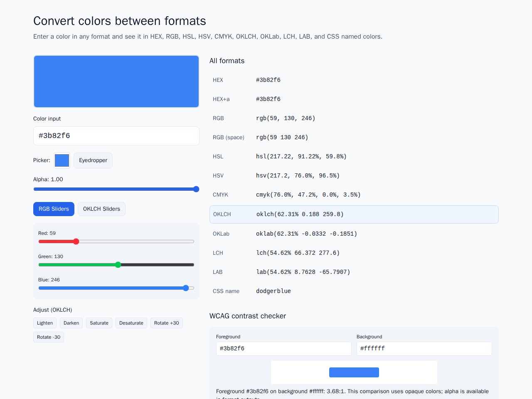
Task: Click the Saturate button
Action: [x=99, y=323]
